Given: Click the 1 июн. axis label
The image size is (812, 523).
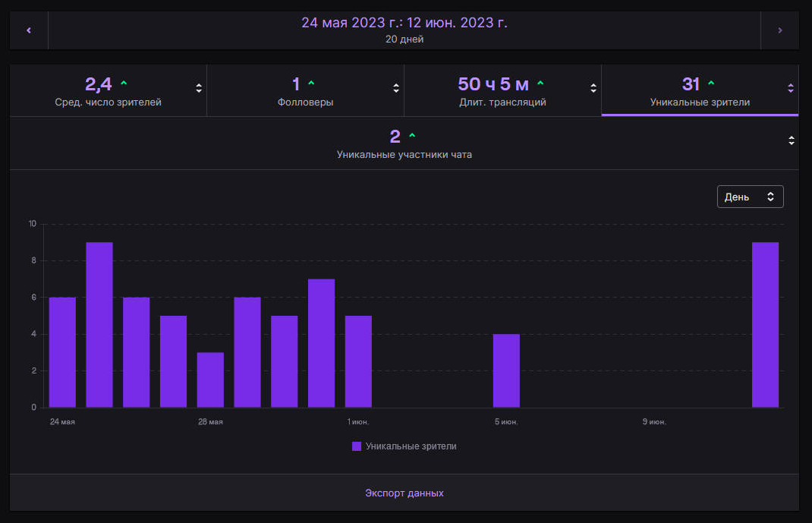Looking at the screenshot, I should (x=358, y=422).
